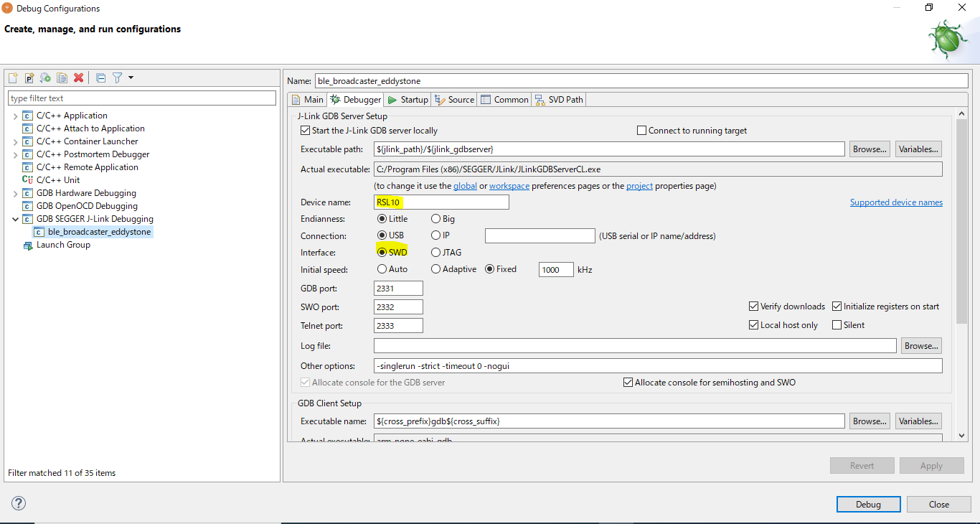Click the filter funnel icon

[x=118, y=78]
